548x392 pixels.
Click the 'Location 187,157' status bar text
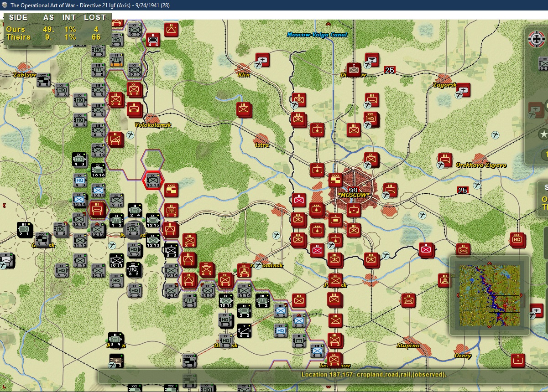click(x=374, y=375)
